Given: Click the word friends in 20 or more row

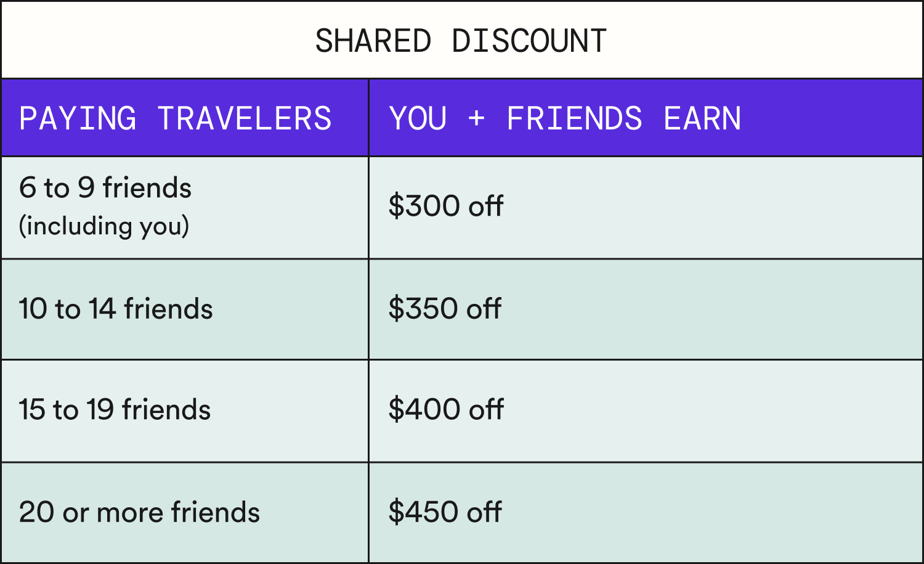Looking at the screenshot, I should (x=216, y=512).
